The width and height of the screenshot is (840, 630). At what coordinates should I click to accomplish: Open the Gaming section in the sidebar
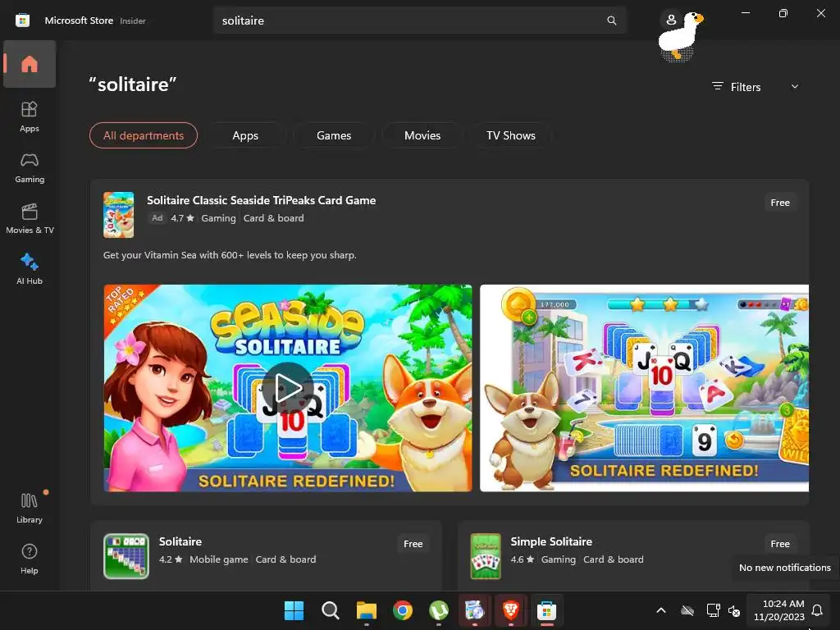coord(30,167)
